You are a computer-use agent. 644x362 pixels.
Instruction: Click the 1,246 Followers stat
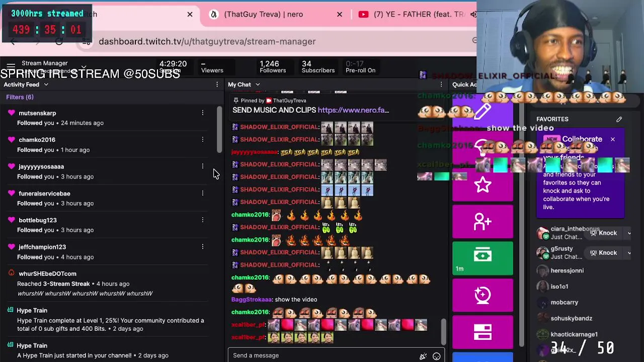[273, 67]
